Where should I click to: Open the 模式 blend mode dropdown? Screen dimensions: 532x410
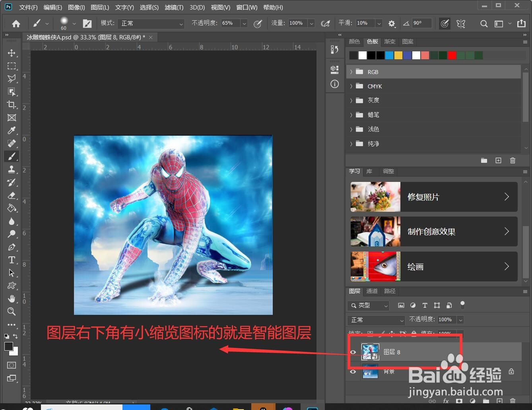click(151, 23)
